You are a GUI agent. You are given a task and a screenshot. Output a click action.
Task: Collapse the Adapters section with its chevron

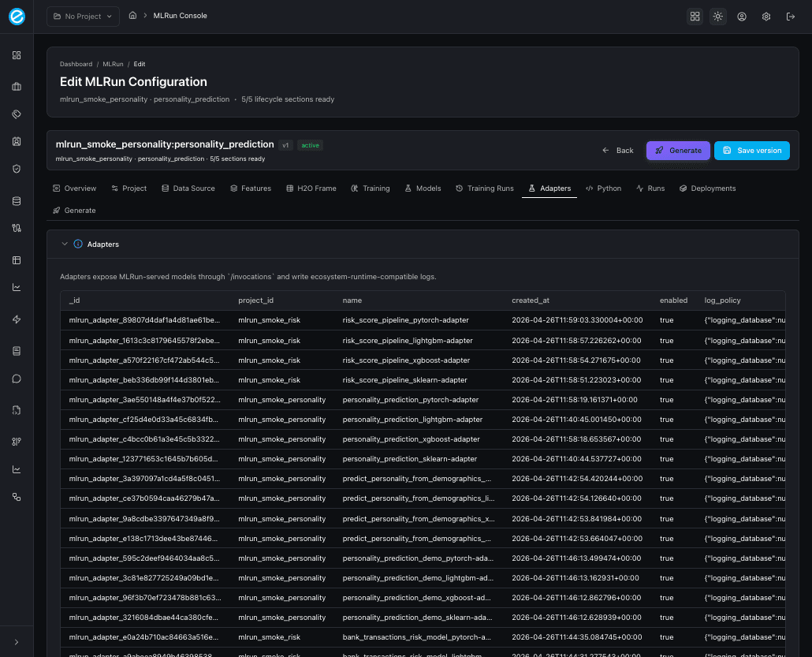point(65,244)
